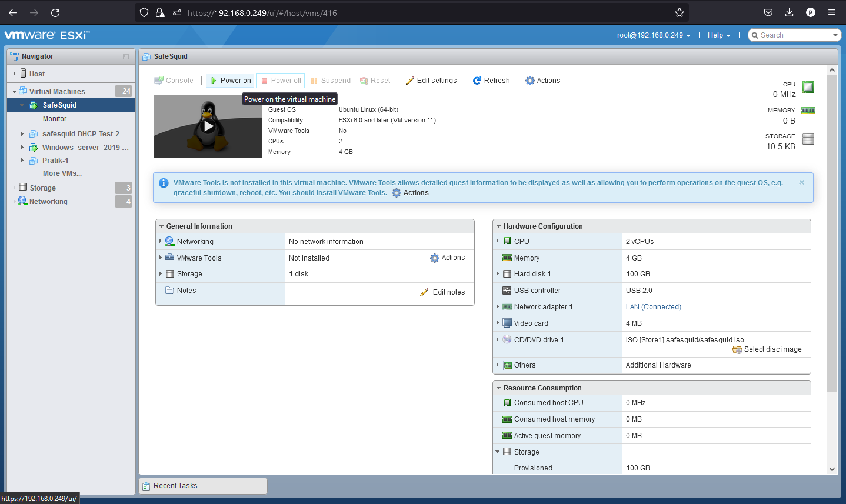This screenshot has height=504, width=846.
Task: Click the vertical scrollbar thumb in the VM page
Action: (x=832, y=233)
